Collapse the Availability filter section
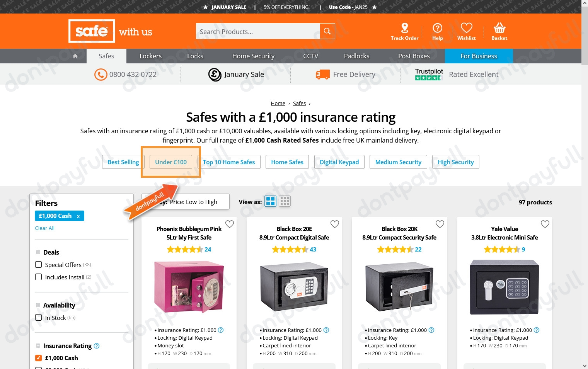This screenshot has width=588, height=369. point(38,305)
